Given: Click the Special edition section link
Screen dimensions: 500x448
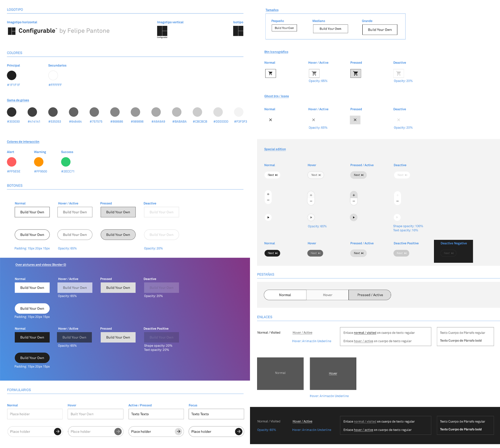Looking at the screenshot, I should tap(275, 149).
